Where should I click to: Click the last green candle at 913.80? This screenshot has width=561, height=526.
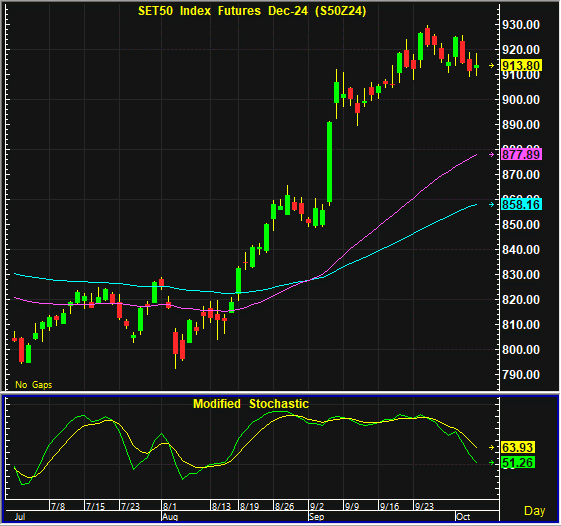tap(477, 67)
